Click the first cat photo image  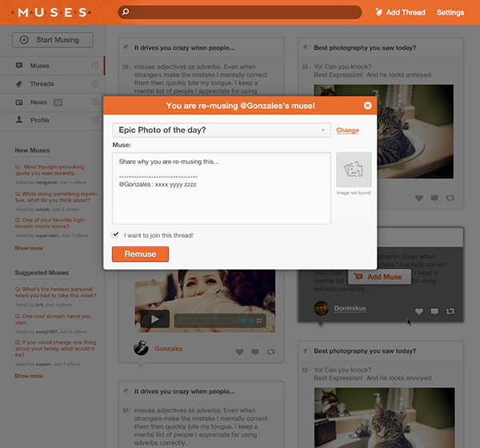pyautogui.click(x=415, y=131)
